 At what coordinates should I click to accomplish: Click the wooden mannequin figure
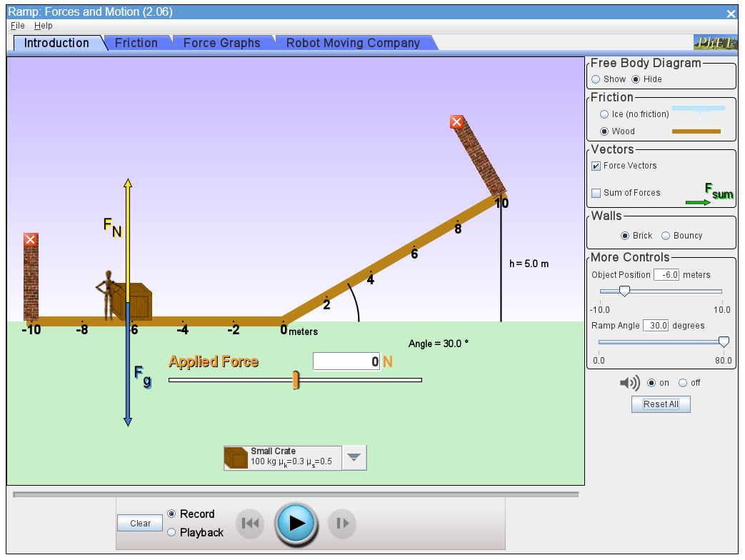pos(108,294)
